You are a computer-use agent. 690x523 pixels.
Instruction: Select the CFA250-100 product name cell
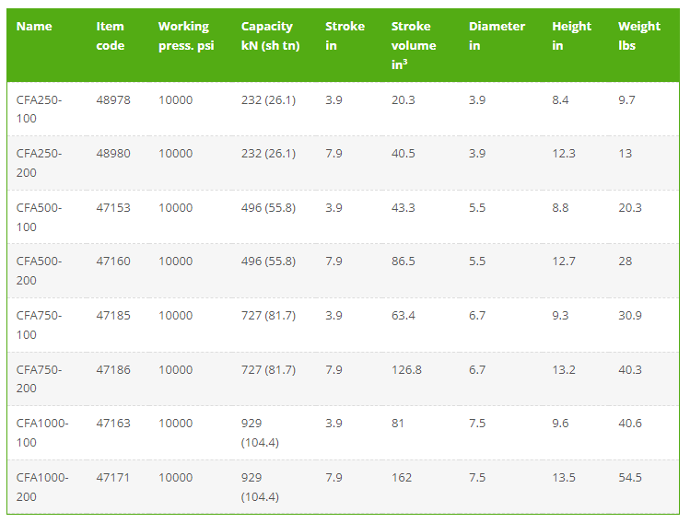click(x=39, y=109)
